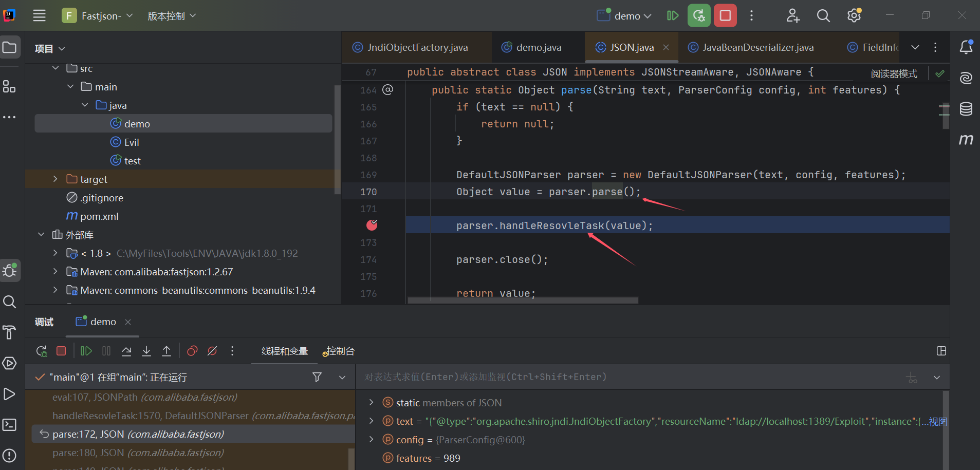This screenshot has width=980, height=470.
Task: Open the demo run configuration dropdown
Action: tap(624, 16)
